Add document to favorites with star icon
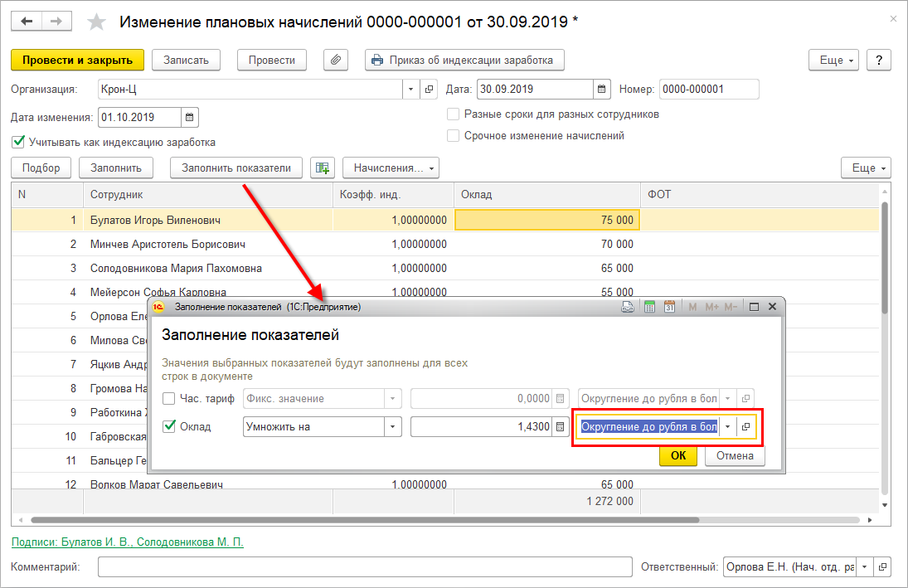Viewport: 908px width, 588px height. point(97,22)
